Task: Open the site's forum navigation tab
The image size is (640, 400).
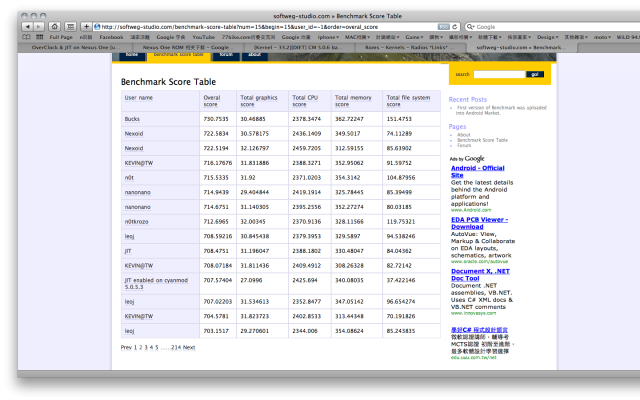Action: 226,56
